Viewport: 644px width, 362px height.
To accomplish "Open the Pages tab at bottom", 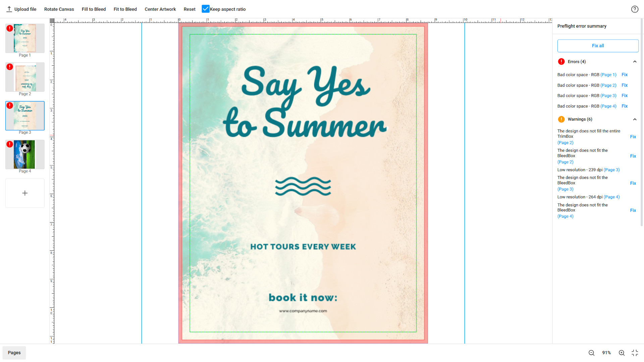I will (14, 353).
